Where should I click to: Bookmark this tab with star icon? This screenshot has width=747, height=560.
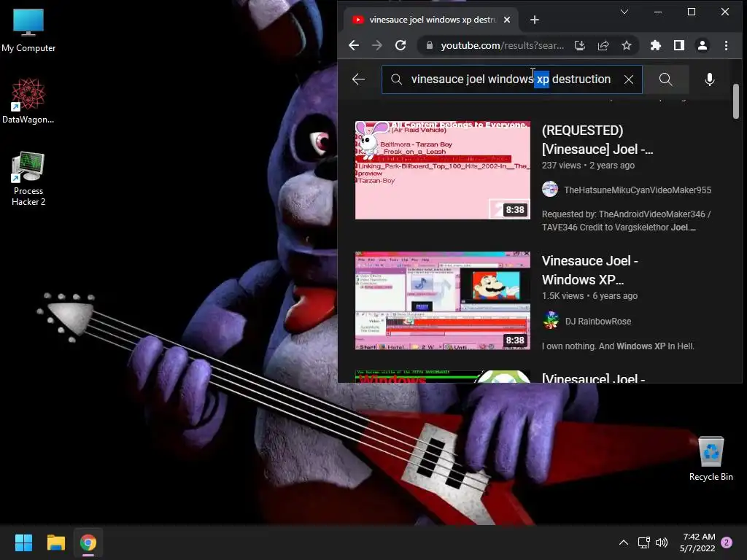coord(627,45)
